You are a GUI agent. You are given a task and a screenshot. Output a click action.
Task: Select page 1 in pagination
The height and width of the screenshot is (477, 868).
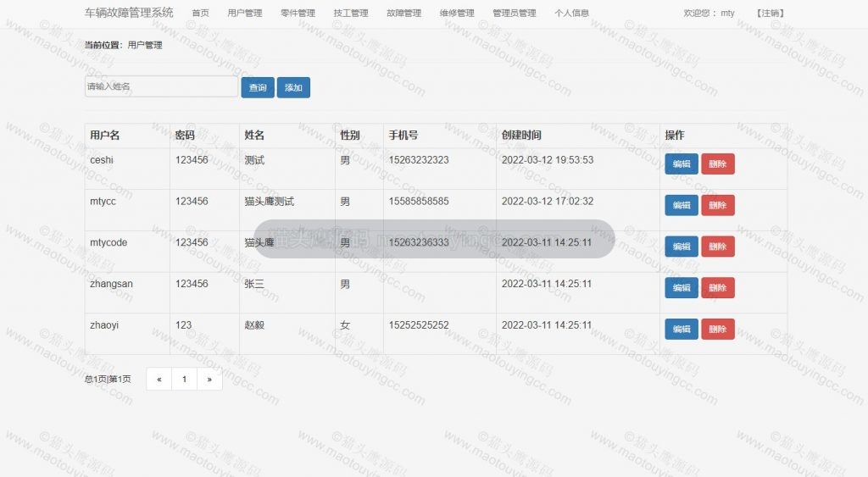pyautogui.click(x=184, y=379)
